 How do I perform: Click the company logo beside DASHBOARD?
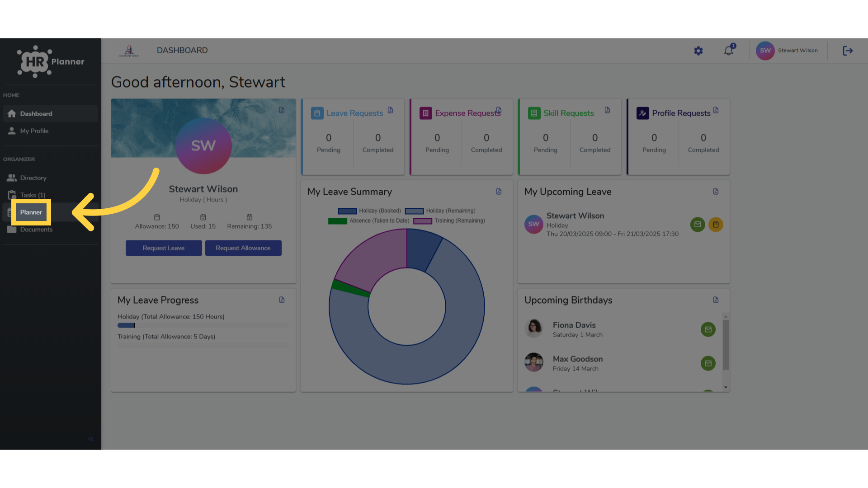pyautogui.click(x=129, y=51)
